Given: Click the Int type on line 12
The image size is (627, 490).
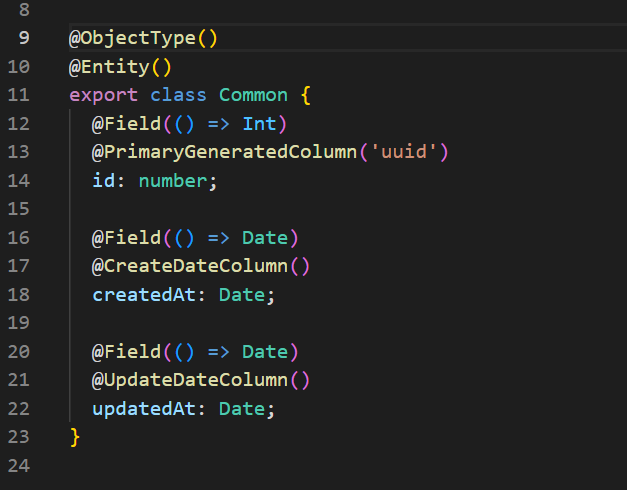Looking at the screenshot, I should tap(260, 124).
